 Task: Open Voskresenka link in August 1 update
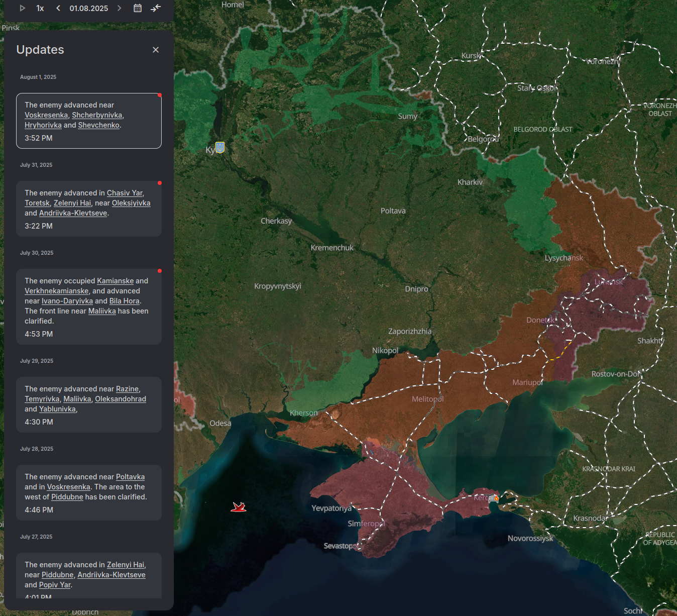(46, 115)
